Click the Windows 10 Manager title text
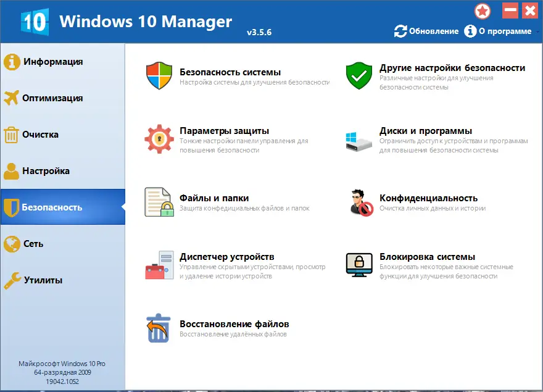 pos(146,22)
